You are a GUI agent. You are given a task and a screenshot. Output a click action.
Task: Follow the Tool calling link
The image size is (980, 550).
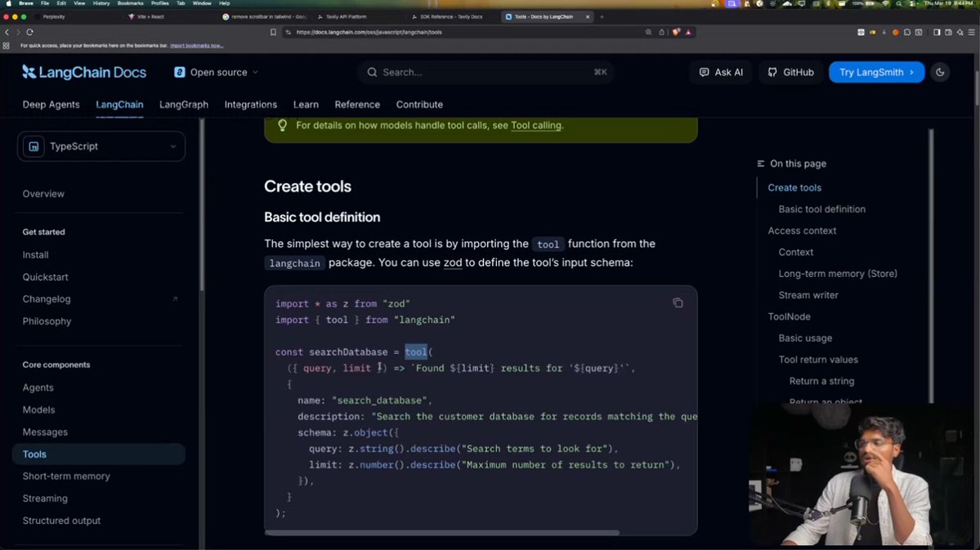pos(536,126)
